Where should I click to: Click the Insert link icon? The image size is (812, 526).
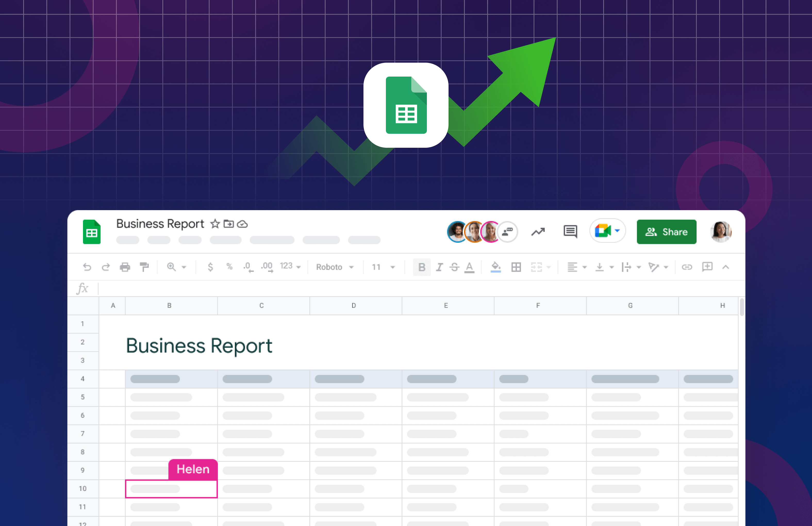click(687, 267)
